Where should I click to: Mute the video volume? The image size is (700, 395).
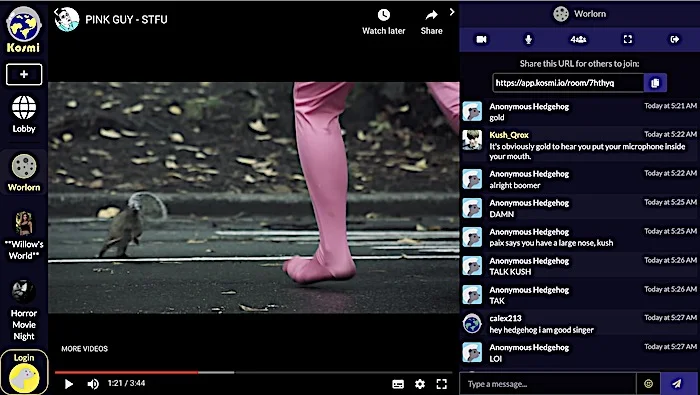click(x=93, y=384)
